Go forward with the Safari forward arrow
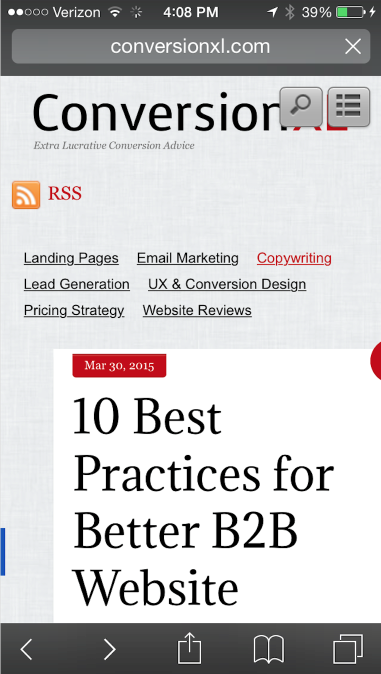The image size is (381, 674). click(110, 649)
